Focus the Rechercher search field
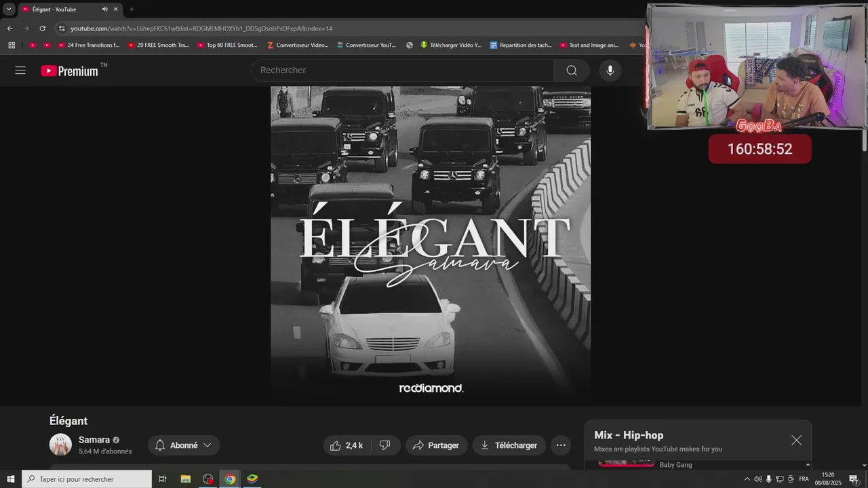The width and height of the screenshot is (868, 488). pyautogui.click(x=403, y=70)
